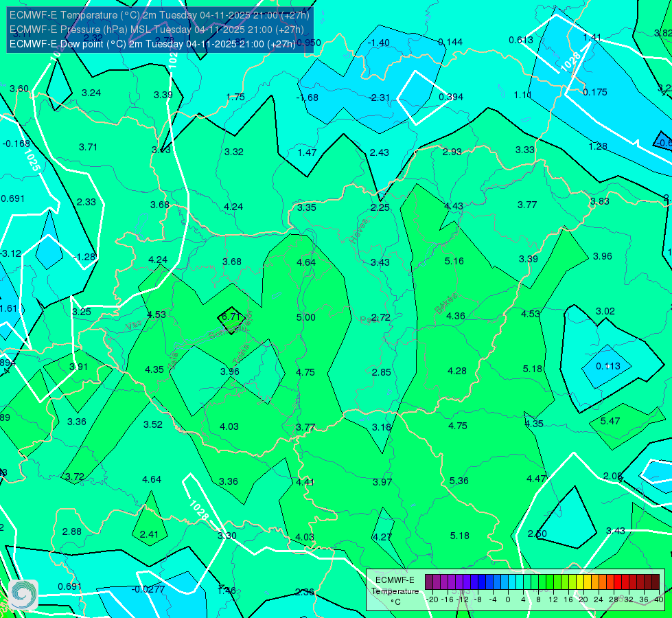Click the -1.28 dew point value
The width and height of the screenshot is (672, 618).
coord(84,257)
